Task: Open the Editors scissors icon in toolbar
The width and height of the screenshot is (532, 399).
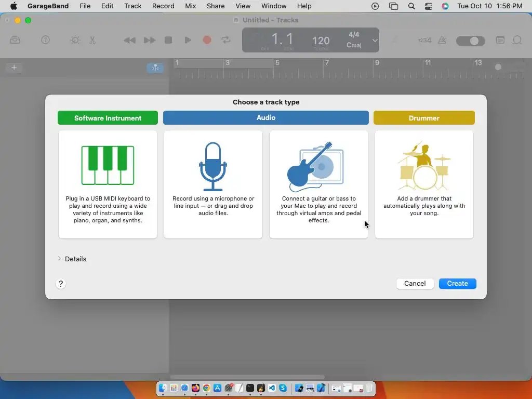Action: click(x=92, y=40)
